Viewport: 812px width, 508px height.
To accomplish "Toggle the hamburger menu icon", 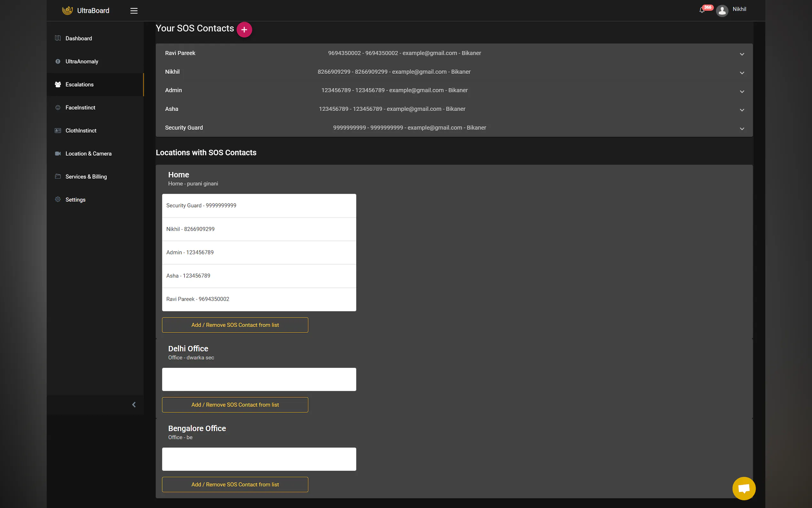I will coord(134,11).
